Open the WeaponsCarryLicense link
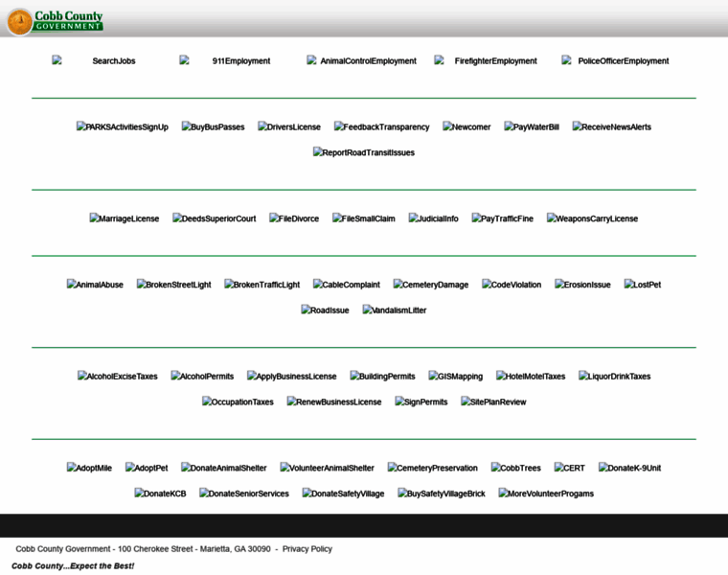The height and width of the screenshot is (575, 728). point(592,218)
